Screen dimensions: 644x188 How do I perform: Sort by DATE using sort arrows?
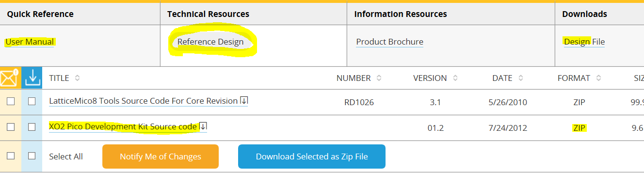520,78
